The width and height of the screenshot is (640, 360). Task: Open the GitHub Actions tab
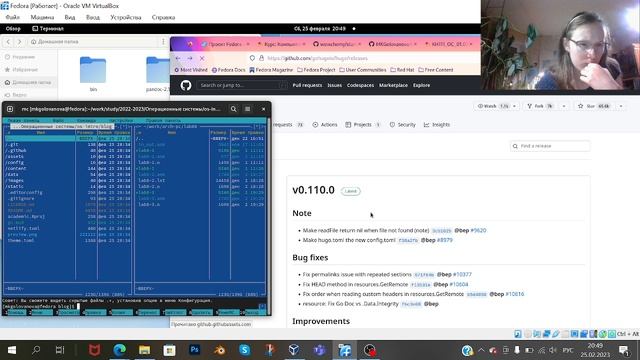click(x=325, y=125)
